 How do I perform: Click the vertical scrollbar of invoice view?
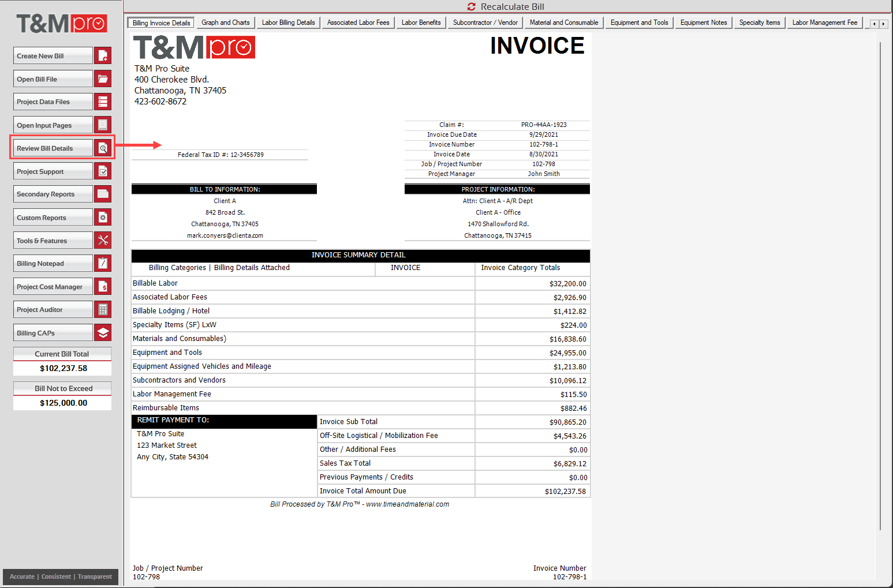pos(880,286)
